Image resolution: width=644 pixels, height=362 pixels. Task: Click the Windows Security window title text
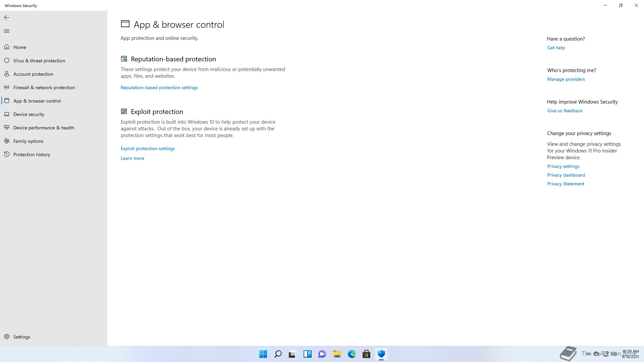(x=21, y=6)
